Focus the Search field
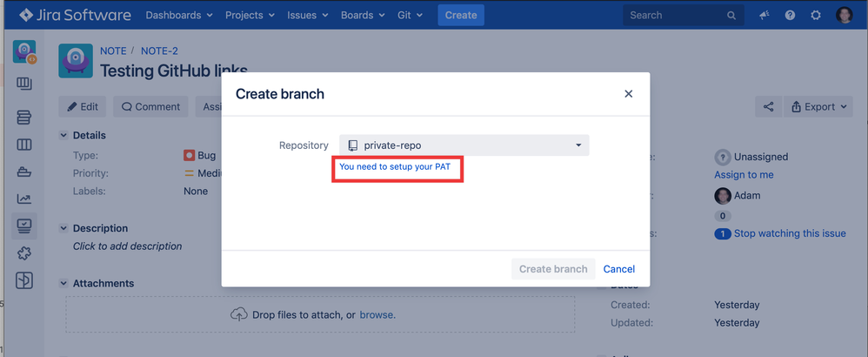This screenshot has height=357, width=868. [x=683, y=15]
